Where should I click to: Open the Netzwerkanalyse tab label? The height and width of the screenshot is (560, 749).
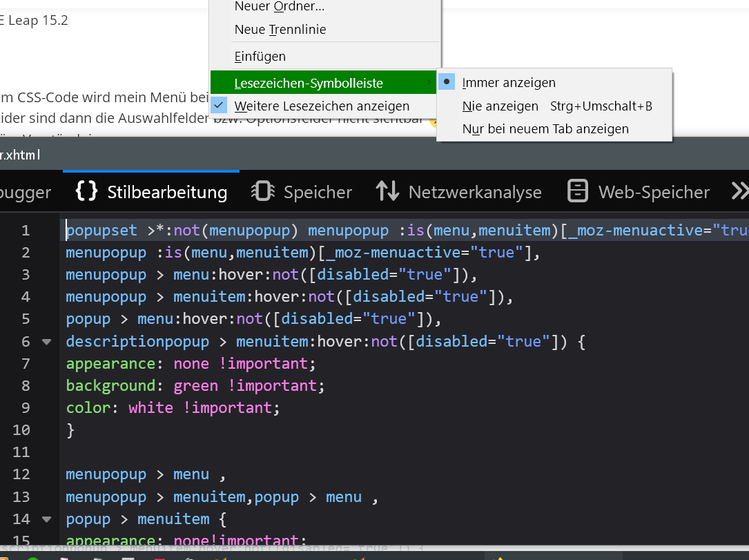click(475, 192)
